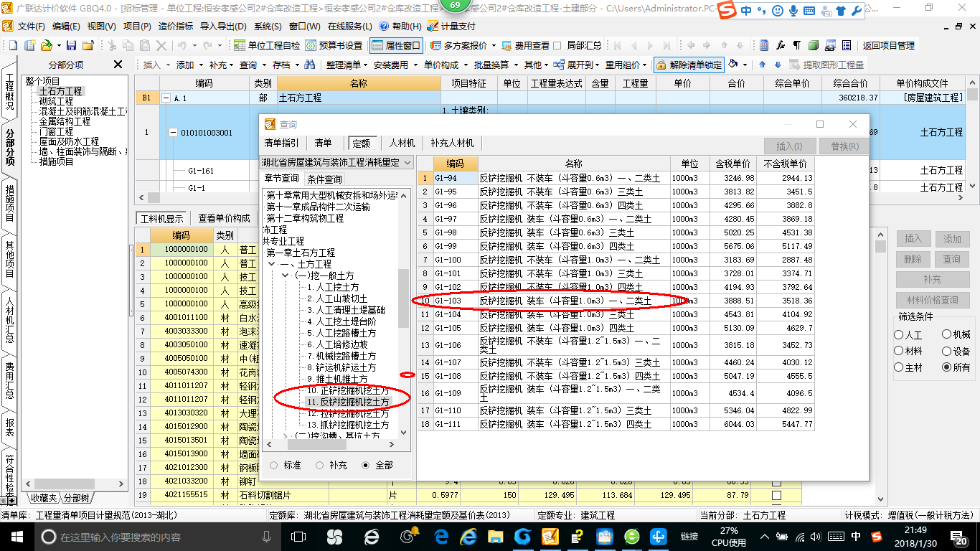Collapse the 010101003001 row expander
Screen dimensions: 980x551
coord(173,133)
